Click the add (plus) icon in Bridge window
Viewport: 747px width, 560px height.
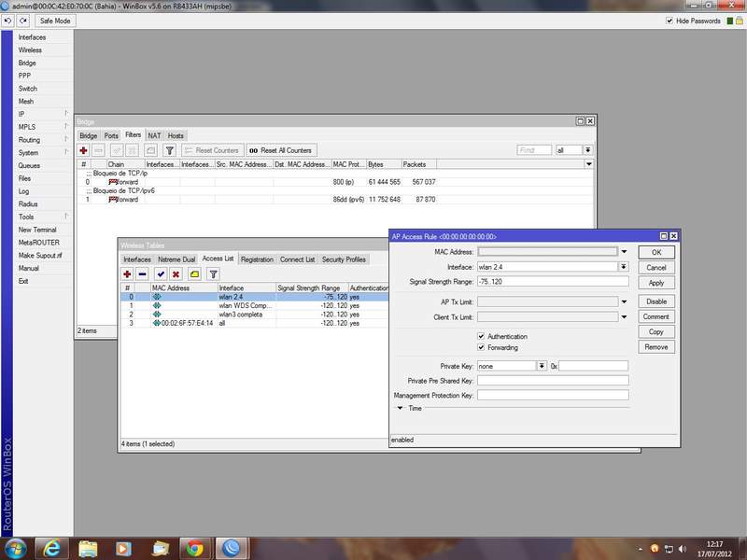tap(83, 150)
